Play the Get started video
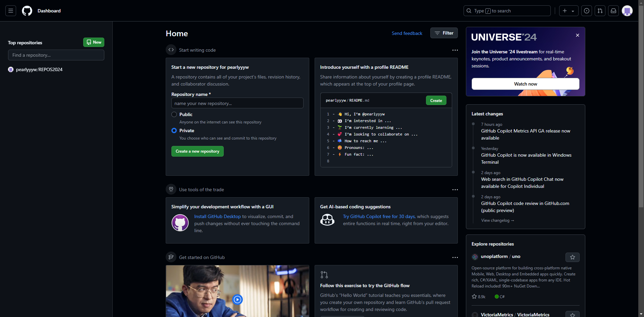Image resolution: width=644 pixels, height=317 pixels. pos(237,299)
